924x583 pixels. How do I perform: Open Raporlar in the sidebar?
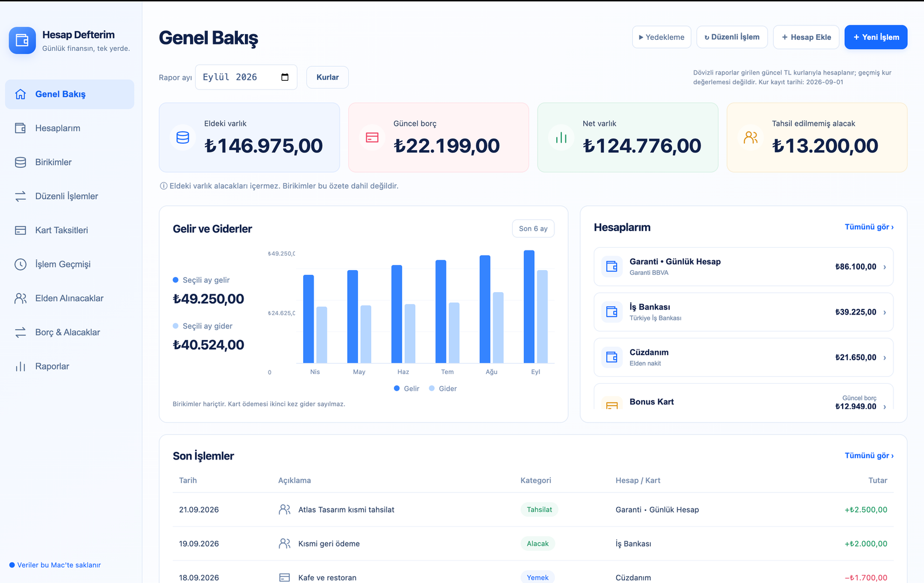[x=70, y=367]
